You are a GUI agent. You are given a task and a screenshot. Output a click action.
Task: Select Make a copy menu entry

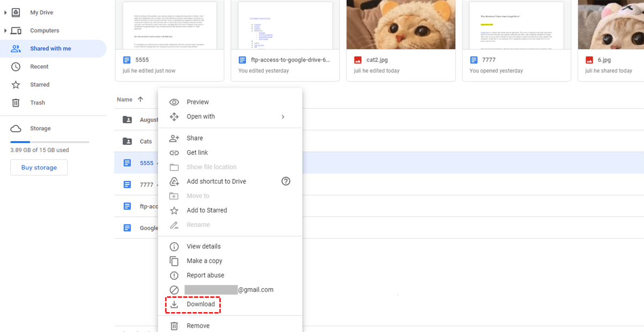[x=204, y=261]
